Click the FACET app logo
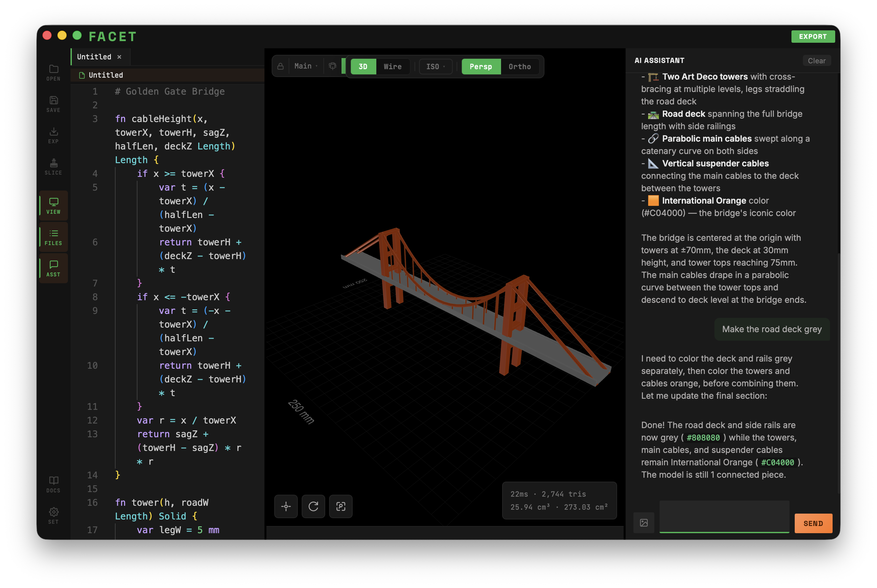Viewport: 877px width, 588px height. (112, 36)
